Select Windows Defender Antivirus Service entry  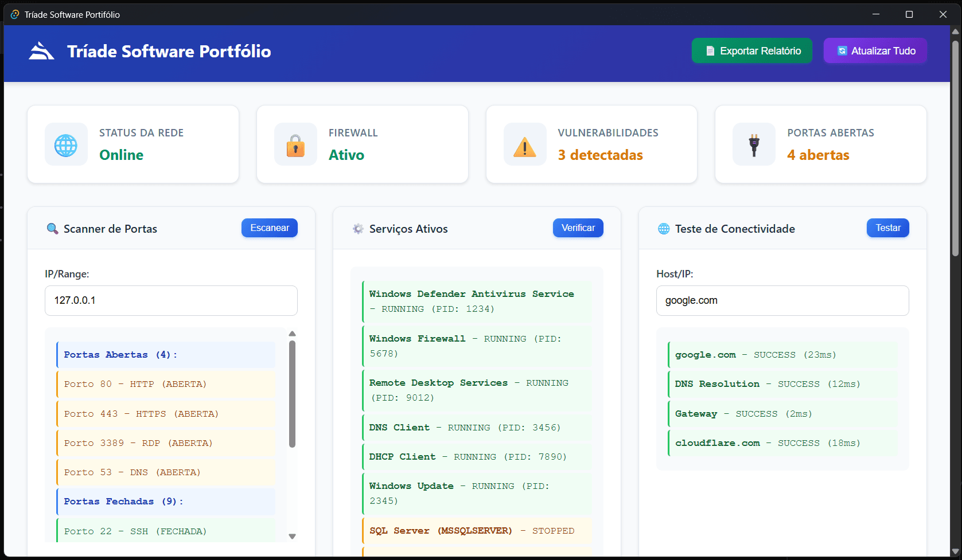tap(477, 301)
